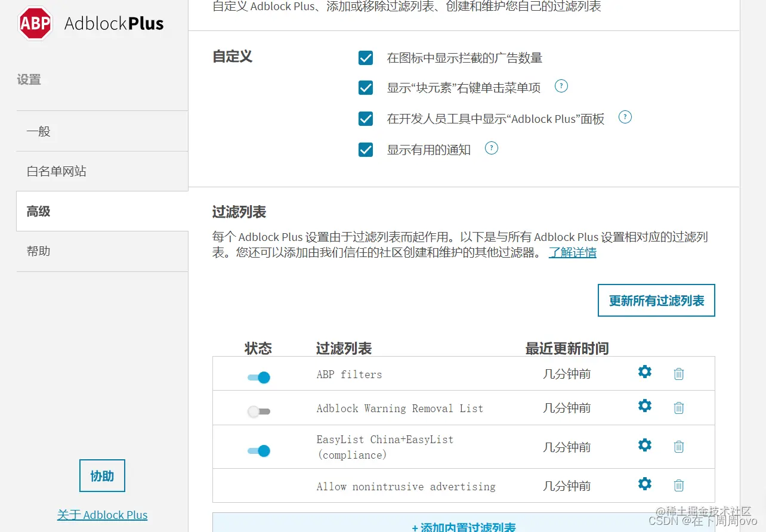Image resolution: width=766 pixels, height=532 pixels.
Task: Click Allow nonintrusive advertising name
Action: click(x=406, y=486)
